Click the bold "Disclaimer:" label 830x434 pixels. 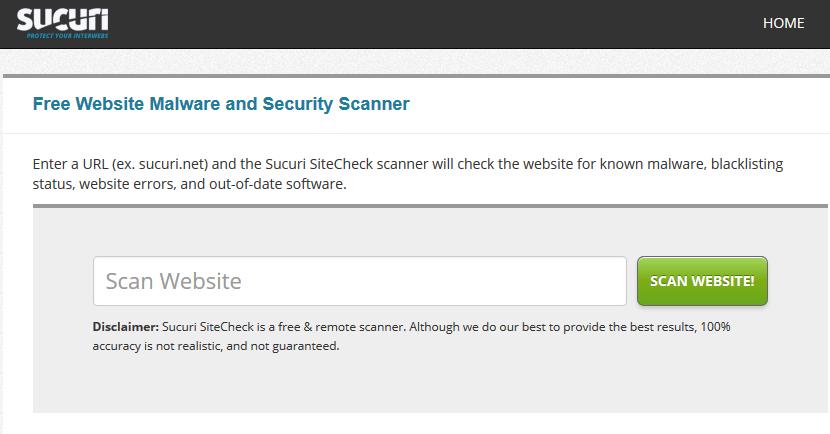click(x=125, y=327)
